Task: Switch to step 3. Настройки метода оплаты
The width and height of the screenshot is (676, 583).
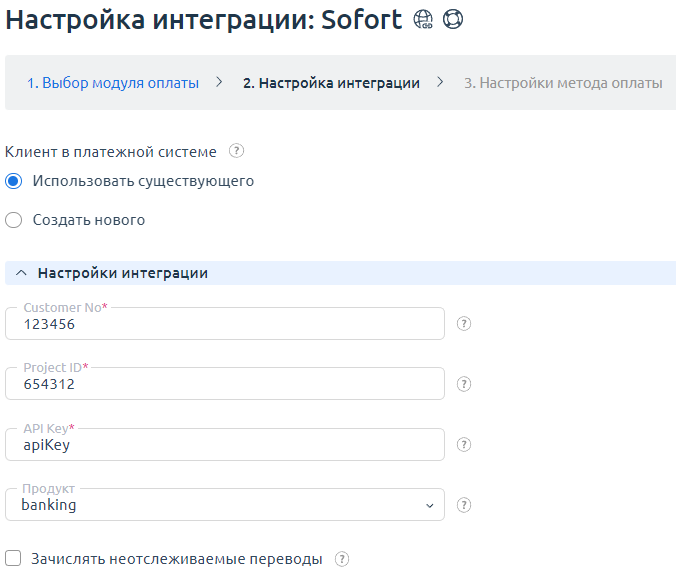Action: click(x=563, y=83)
